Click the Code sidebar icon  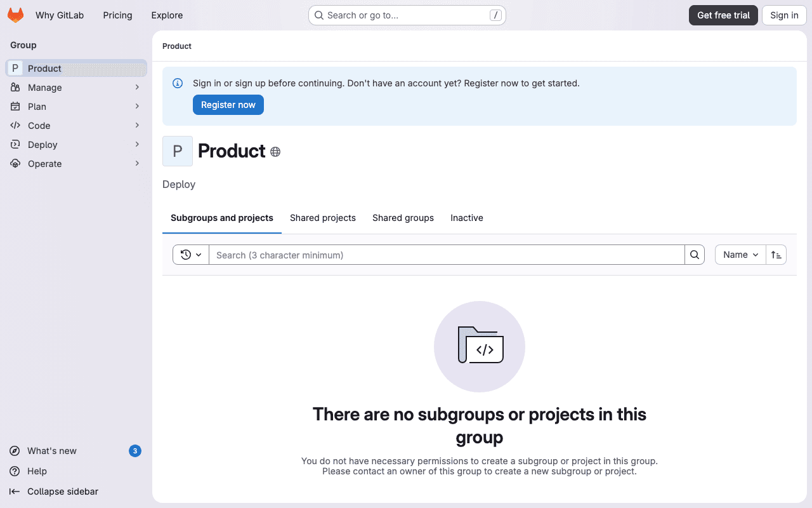pos(15,125)
